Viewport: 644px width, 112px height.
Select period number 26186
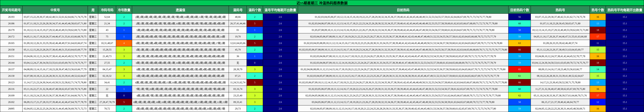11,23
